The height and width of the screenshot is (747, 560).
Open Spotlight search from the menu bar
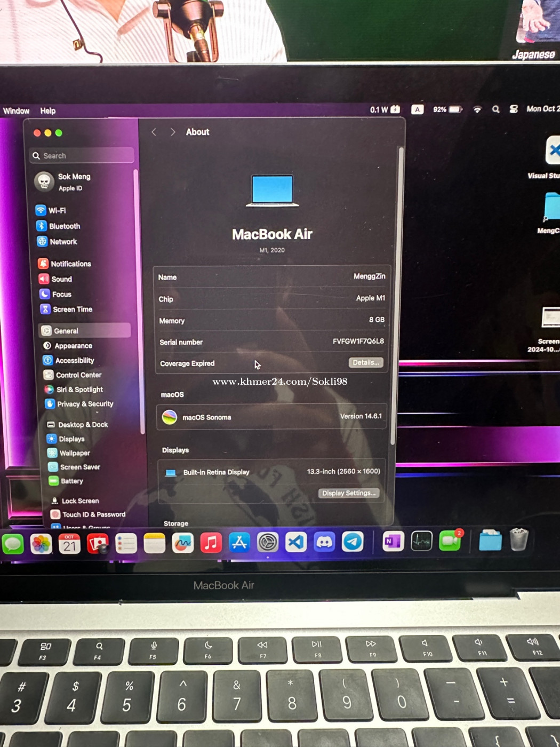(x=496, y=109)
